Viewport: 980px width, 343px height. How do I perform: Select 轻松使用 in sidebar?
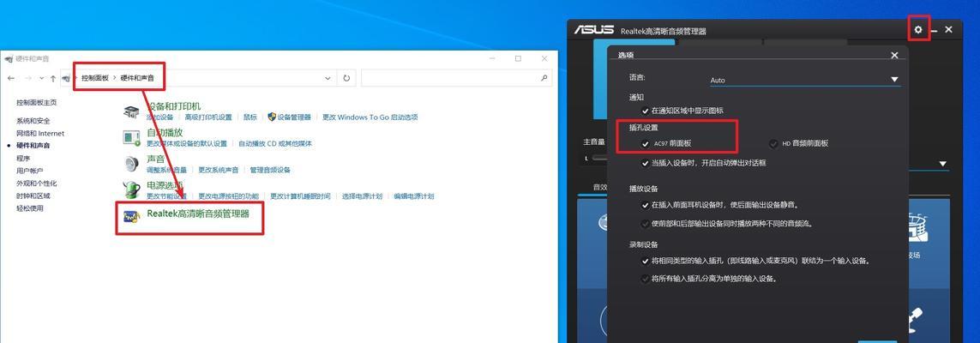tap(30, 208)
